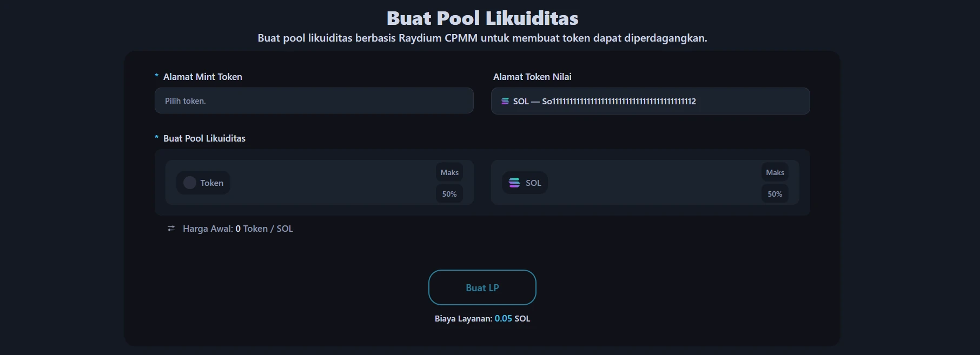Click the Maks button for the Token amount
Image resolution: width=980 pixels, height=355 pixels.
click(449, 172)
